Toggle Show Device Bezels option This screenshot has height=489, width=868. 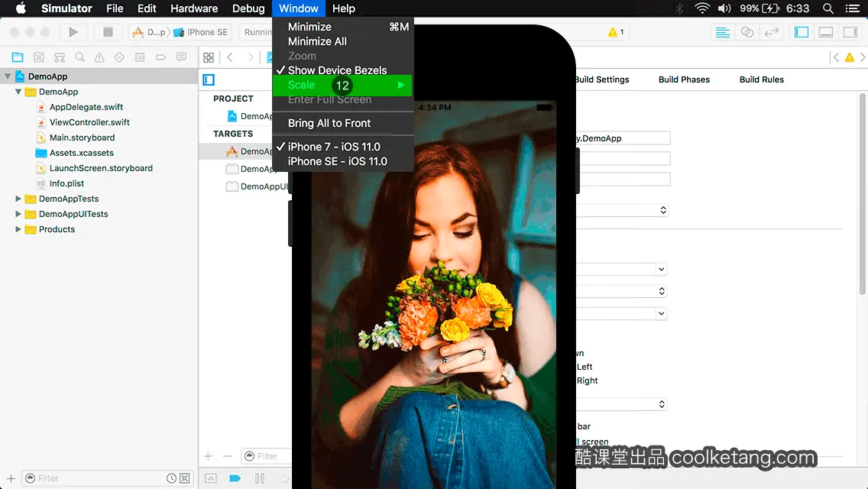[x=343, y=70]
